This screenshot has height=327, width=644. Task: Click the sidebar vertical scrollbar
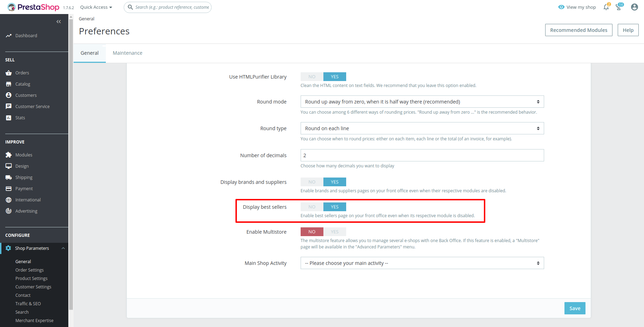71,165
